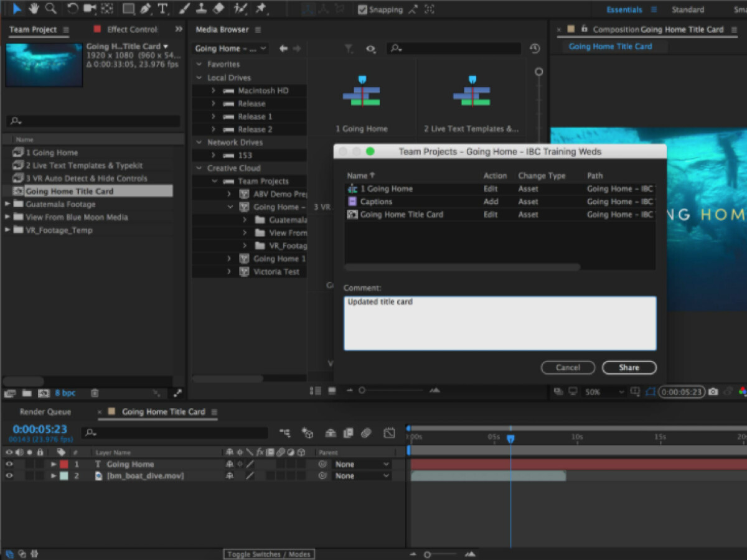Select the Eraser tool
This screenshot has width=747, height=560.
click(218, 9)
